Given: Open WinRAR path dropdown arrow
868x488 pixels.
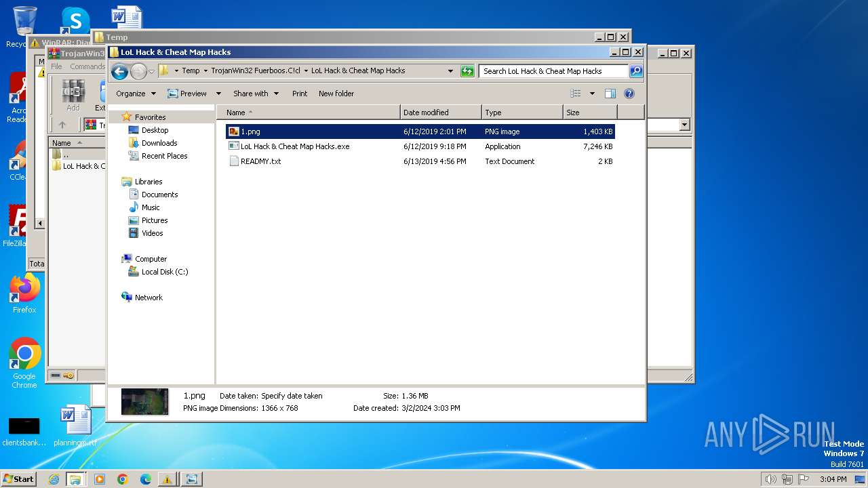Looking at the screenshot, I should click(684, 125).
